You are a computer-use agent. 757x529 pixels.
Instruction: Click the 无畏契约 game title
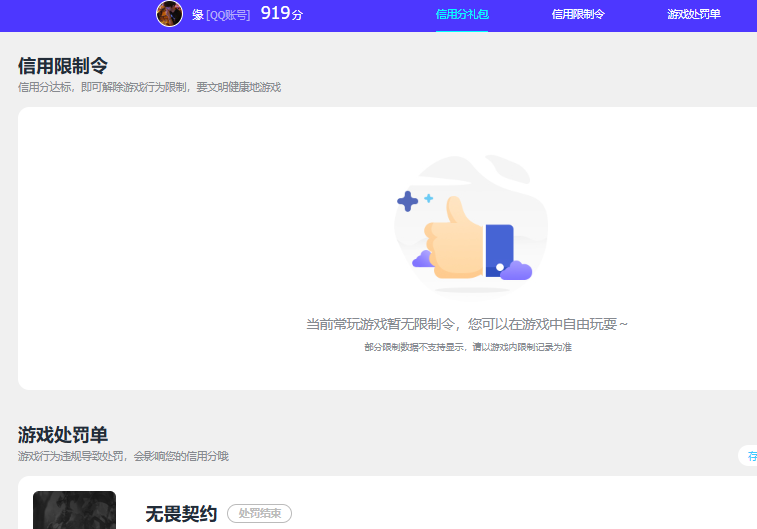coord(181,514)
